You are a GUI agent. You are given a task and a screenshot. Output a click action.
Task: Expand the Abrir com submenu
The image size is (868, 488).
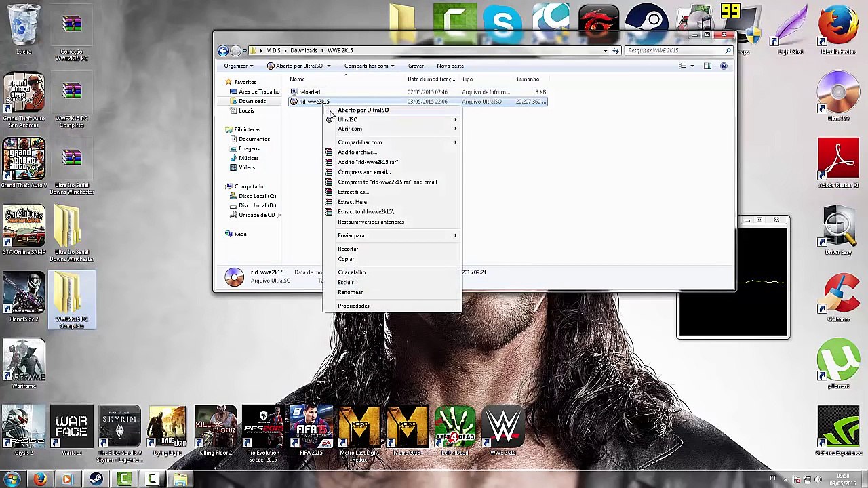pyautogui.click(x=393, y=129)
